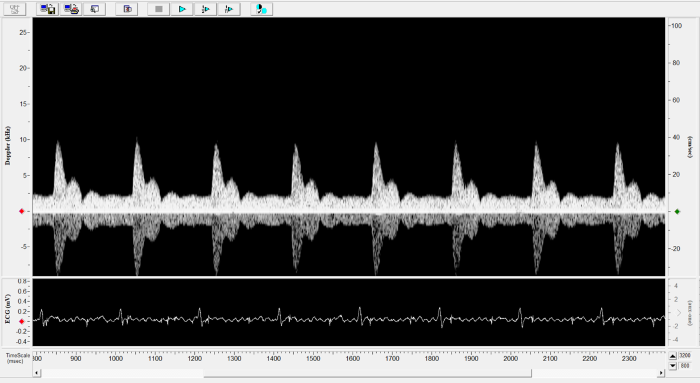Click the red ECG baseline diamond marker
This screenshot has height=383, width=700.
pyautogui.click(x=21, y=321)
